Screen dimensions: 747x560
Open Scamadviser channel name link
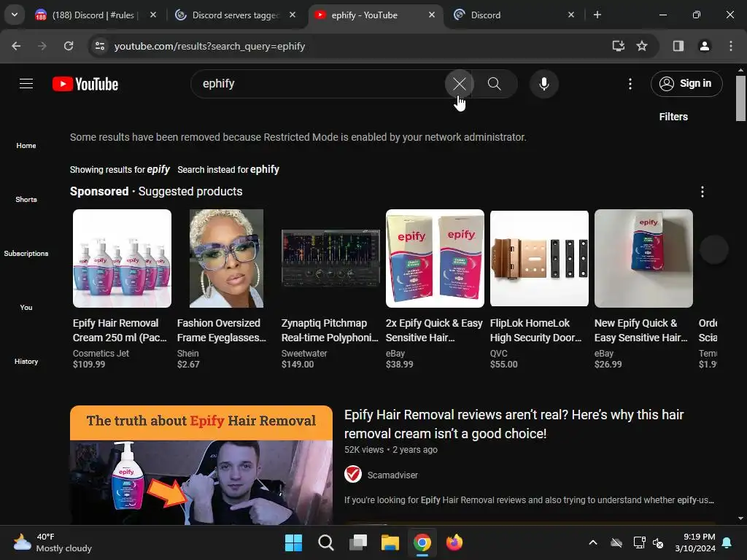[x=392, y=475]
